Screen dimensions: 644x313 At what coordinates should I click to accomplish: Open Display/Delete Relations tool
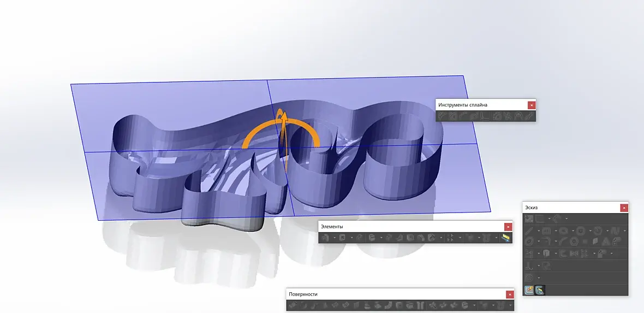pos(529,265)
